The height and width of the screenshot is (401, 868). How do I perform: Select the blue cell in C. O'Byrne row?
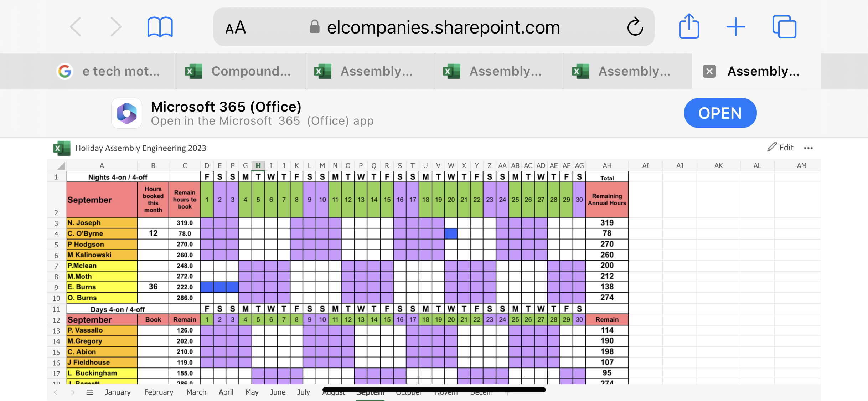(451, 233)
